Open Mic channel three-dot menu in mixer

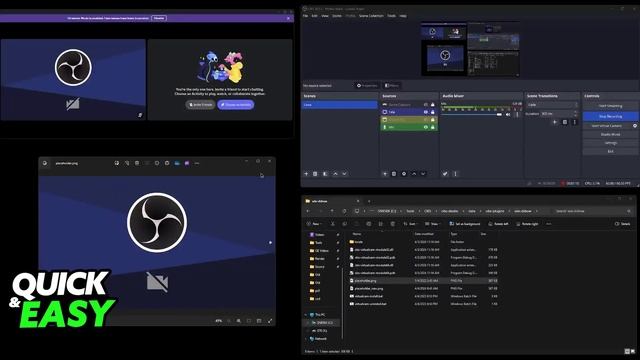click(x=517, y=115)
